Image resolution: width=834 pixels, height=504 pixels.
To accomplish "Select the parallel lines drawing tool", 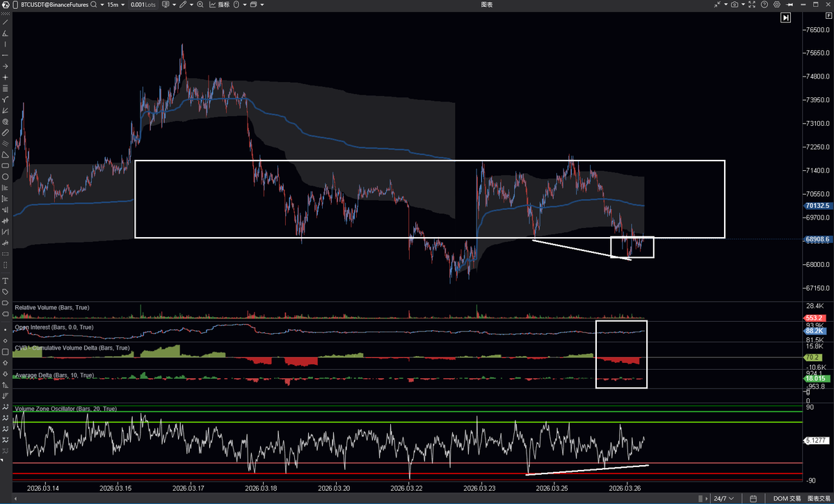I will click(6, 88).
